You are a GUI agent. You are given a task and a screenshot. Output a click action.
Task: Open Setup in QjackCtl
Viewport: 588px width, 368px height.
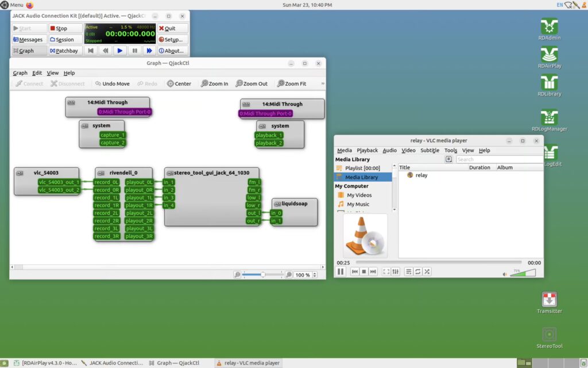(172, 40)
